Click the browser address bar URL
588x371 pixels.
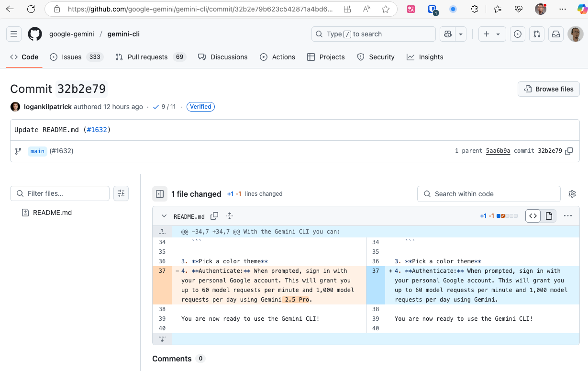(200, 9)
